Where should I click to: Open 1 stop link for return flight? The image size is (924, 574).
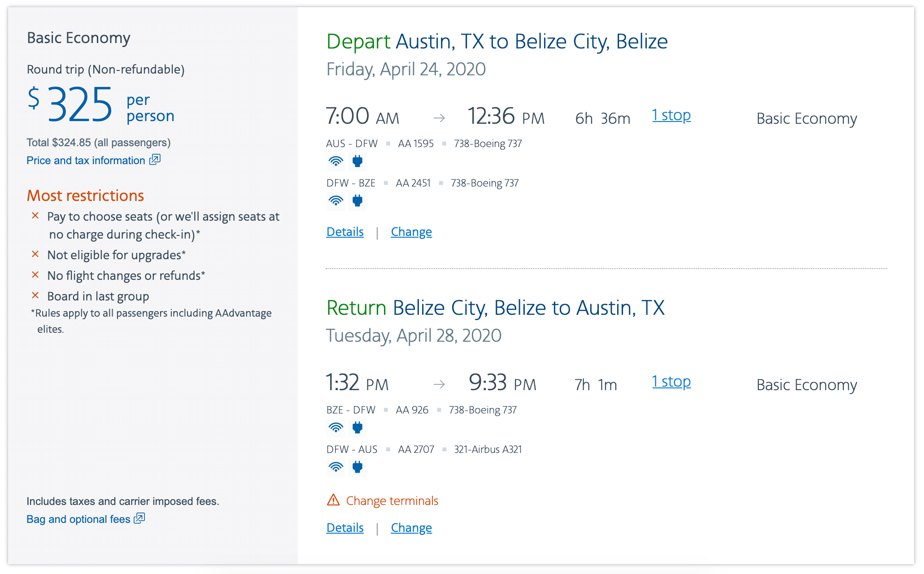pyautogui.click(x=671, y=382)
